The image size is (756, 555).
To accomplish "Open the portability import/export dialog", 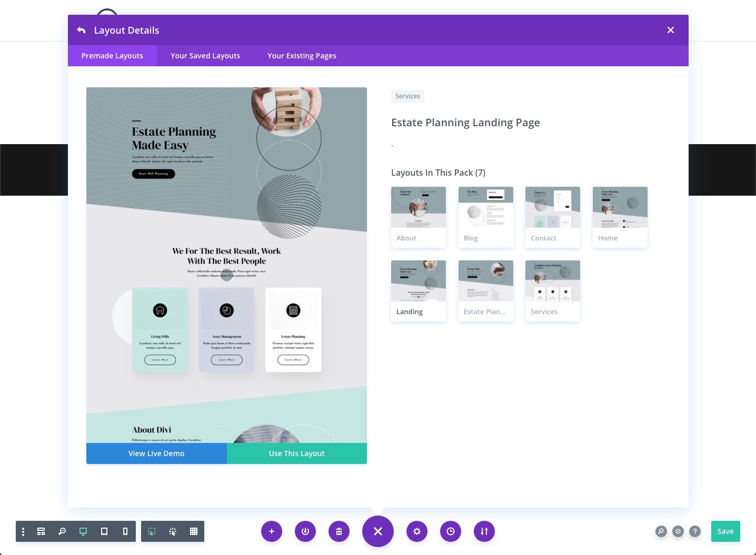I will tap(484, 531).
